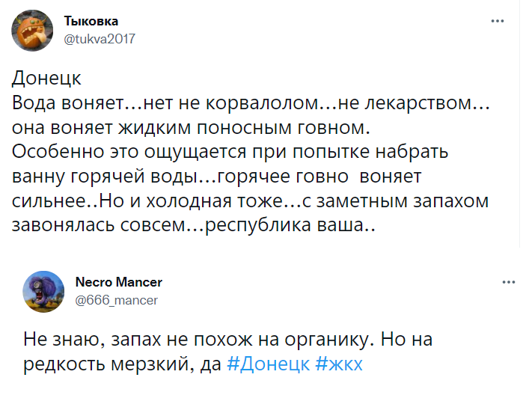Click the word Особенно in Тыковка's tweet
This screenshot has width=532, height=419.
tap(58, 151)
